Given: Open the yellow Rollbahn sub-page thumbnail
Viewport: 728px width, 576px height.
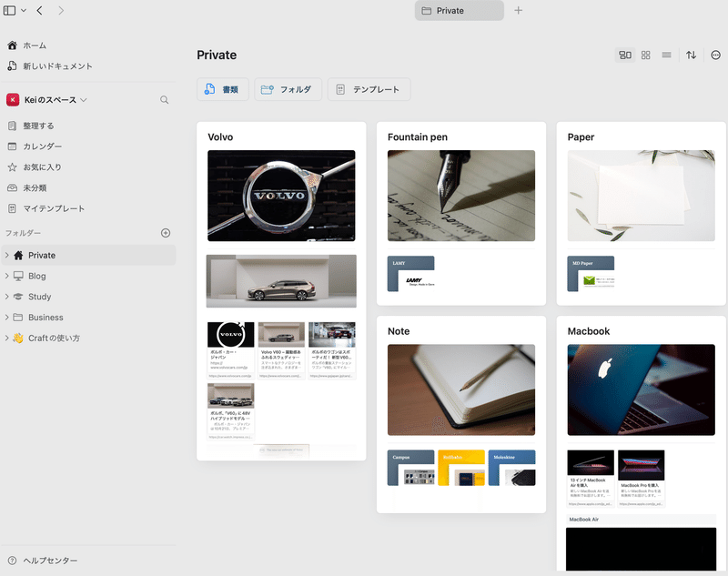Looking at the screenshot, I should click(x=461, y=468).
